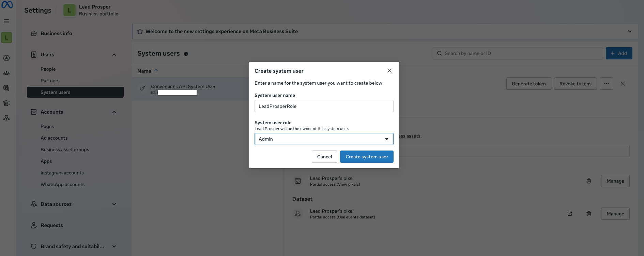Click the Add button

click(619, 53)
